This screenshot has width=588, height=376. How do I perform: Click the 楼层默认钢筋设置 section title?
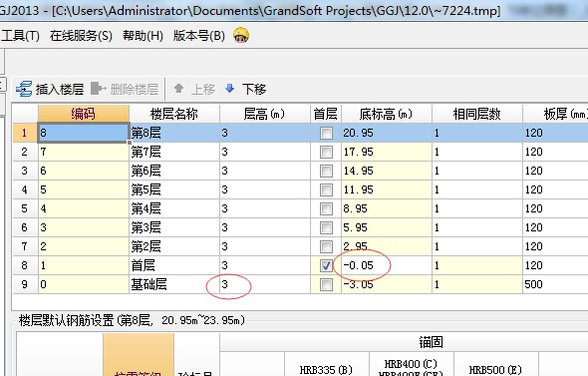[x=132, y=320]
